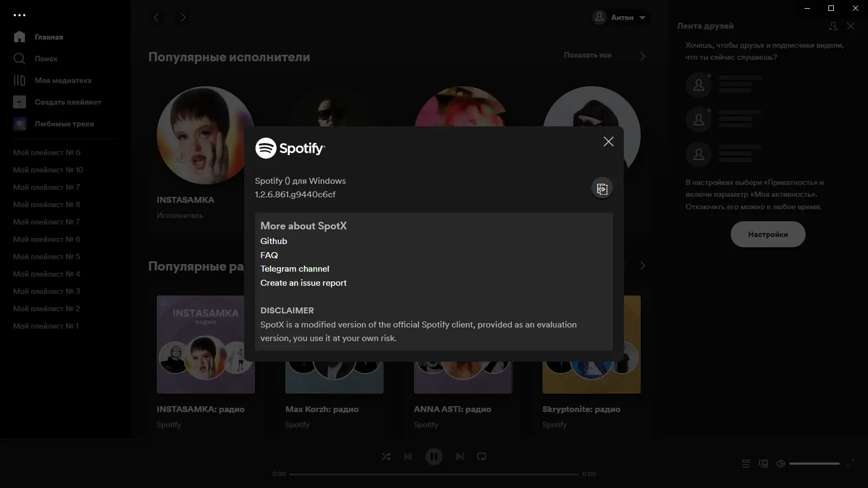
Task: Toggle repeat playback mode
Action: click(482, 457)
